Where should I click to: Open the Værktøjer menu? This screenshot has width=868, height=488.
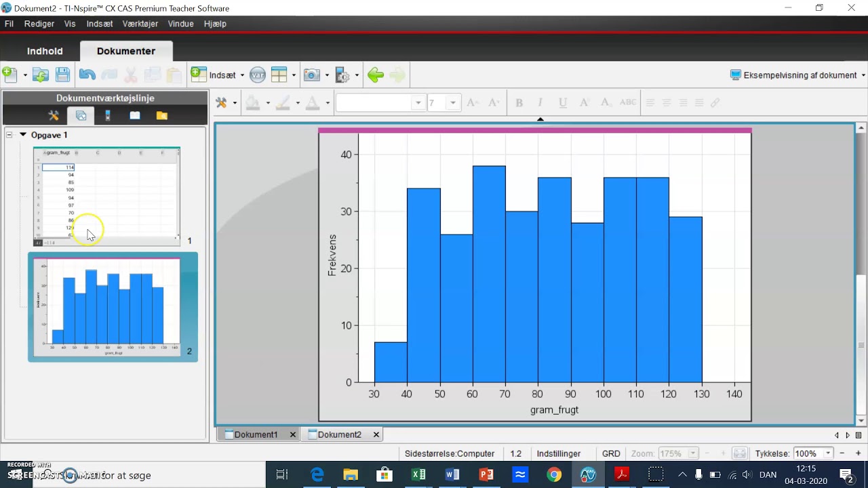coord(140,24)
